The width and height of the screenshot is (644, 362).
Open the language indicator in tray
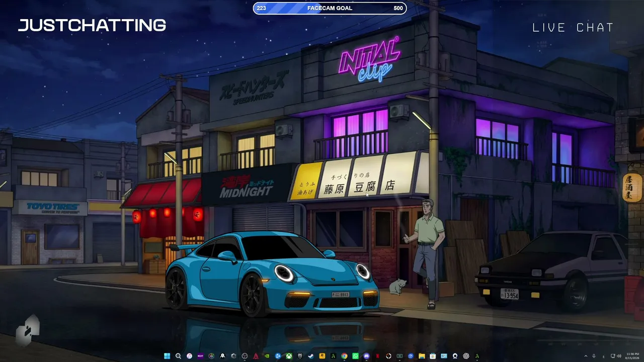603,356
